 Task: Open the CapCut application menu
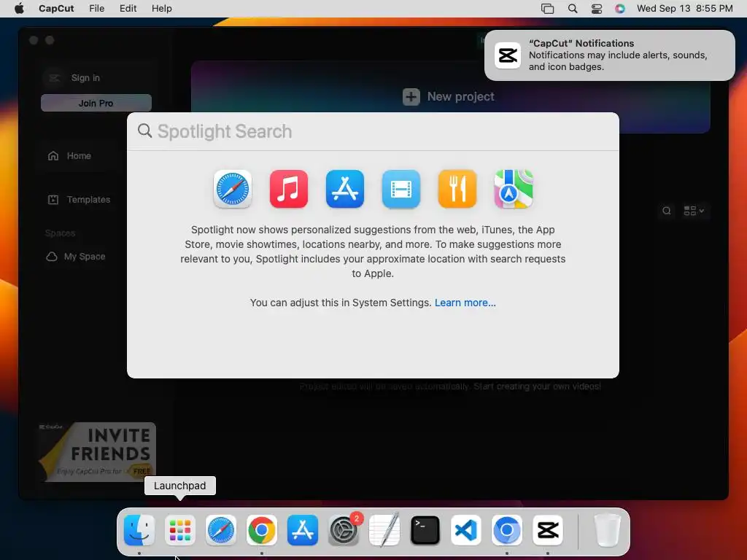(x=56, y=9)
